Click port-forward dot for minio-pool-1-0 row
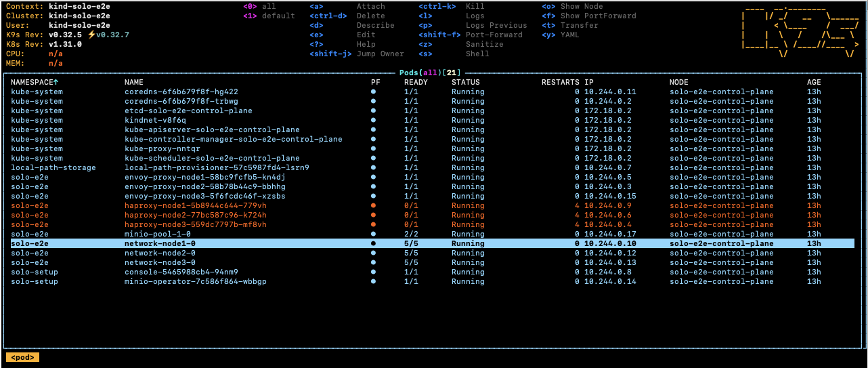Screen dimensions: 868x368 pyautogui.click(x=373, y=234)
